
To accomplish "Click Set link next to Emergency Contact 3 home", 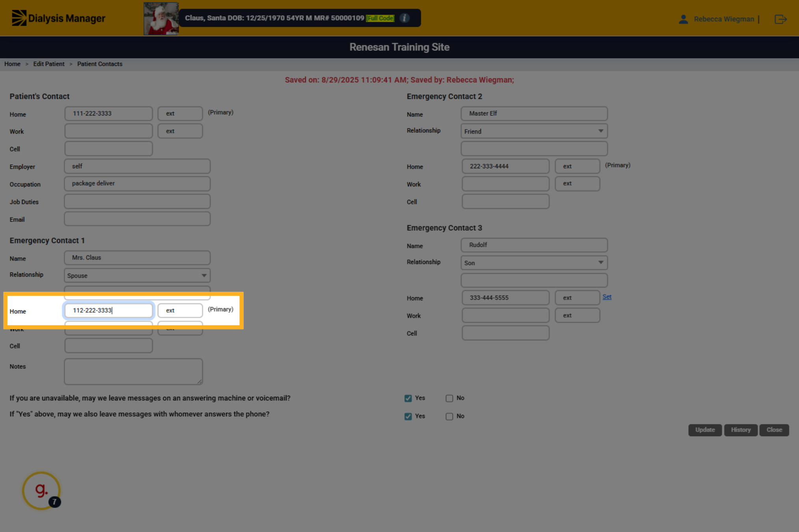I will tap(607, 297).
